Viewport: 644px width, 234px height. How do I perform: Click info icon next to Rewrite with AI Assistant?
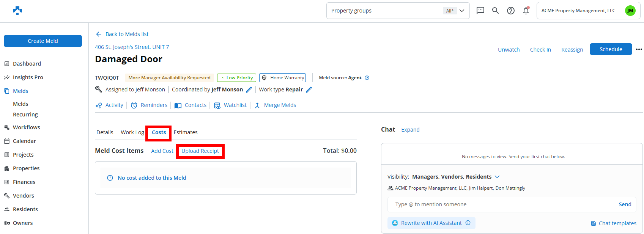coord(468,223)
